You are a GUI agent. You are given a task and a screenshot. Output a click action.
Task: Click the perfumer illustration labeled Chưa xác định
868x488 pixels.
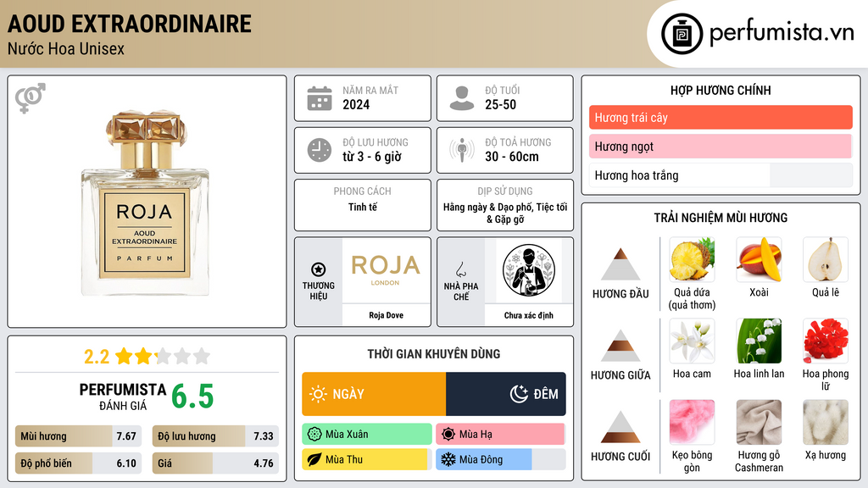[x=529, y=270]
